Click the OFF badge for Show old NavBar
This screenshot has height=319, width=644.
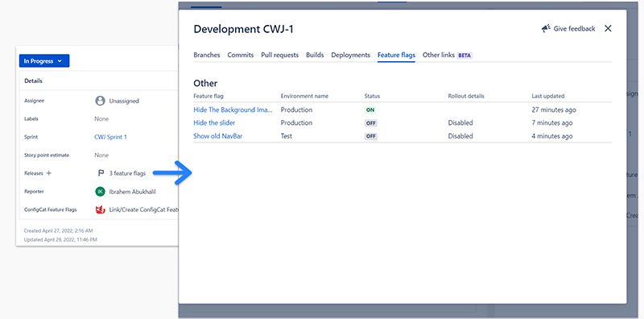tap(371, 136)
